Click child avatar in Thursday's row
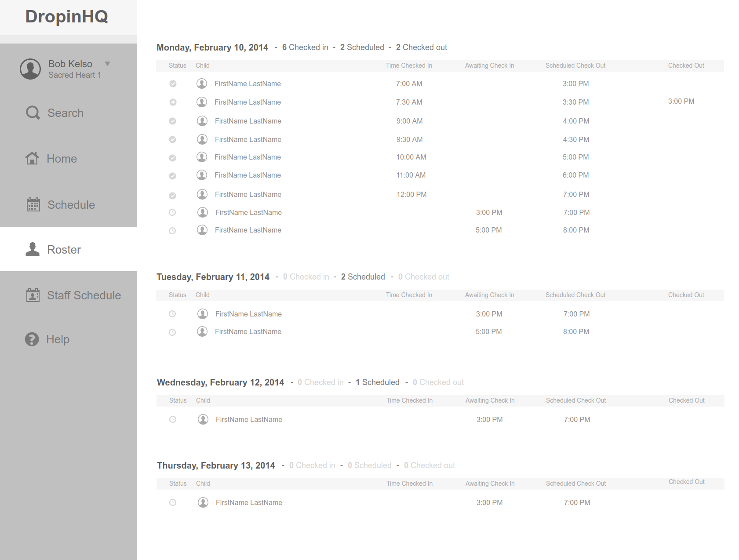739x560 pixels. point(203,502)
